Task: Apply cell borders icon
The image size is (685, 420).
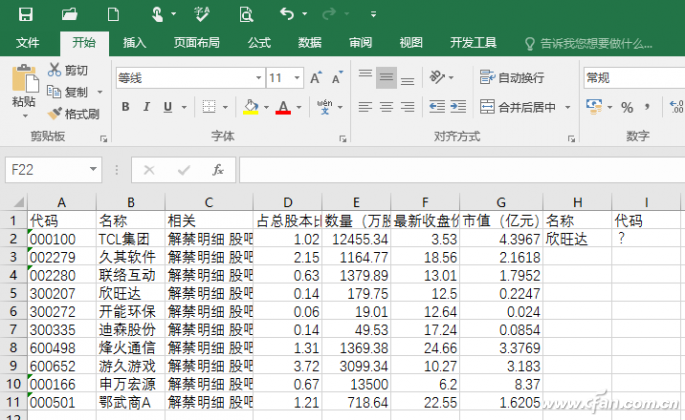Action: click(x=209, y=107)
